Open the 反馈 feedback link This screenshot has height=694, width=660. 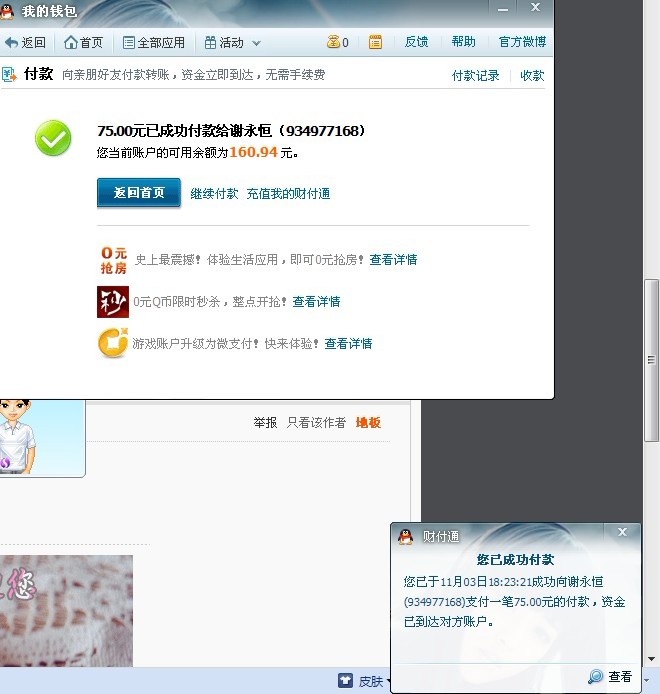tap(416, 42)
